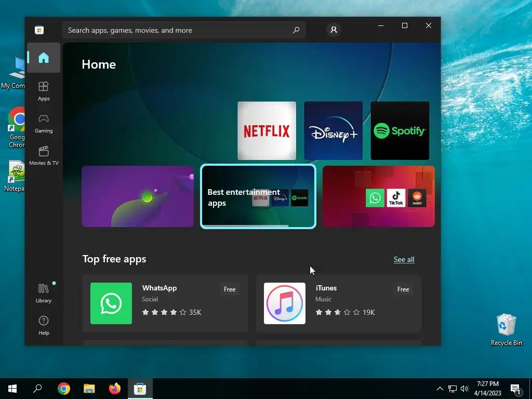This screenshot has height=399, width=532.
Task: Click WhatsApp star rating 35K
Action: coord(171,312)
